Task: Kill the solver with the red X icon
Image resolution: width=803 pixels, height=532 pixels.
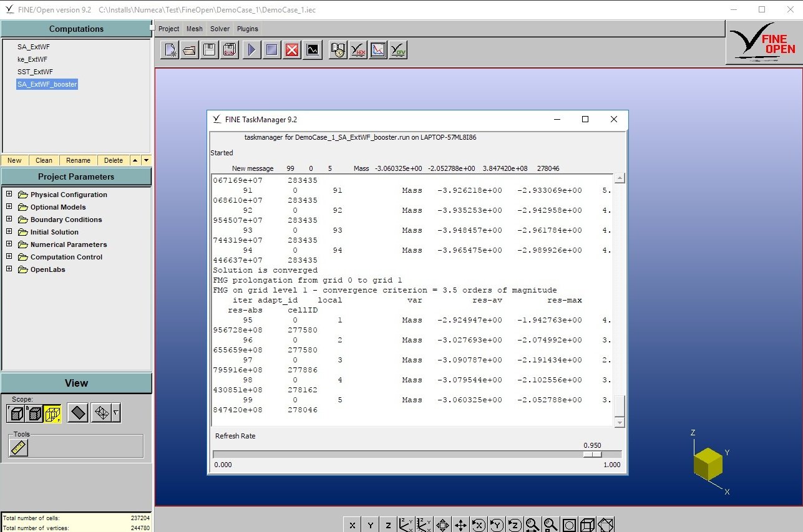Action: point(291,50)
